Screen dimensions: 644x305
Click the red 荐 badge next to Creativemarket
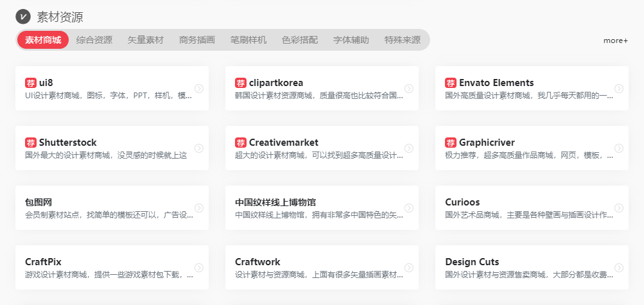pos(241,143)
